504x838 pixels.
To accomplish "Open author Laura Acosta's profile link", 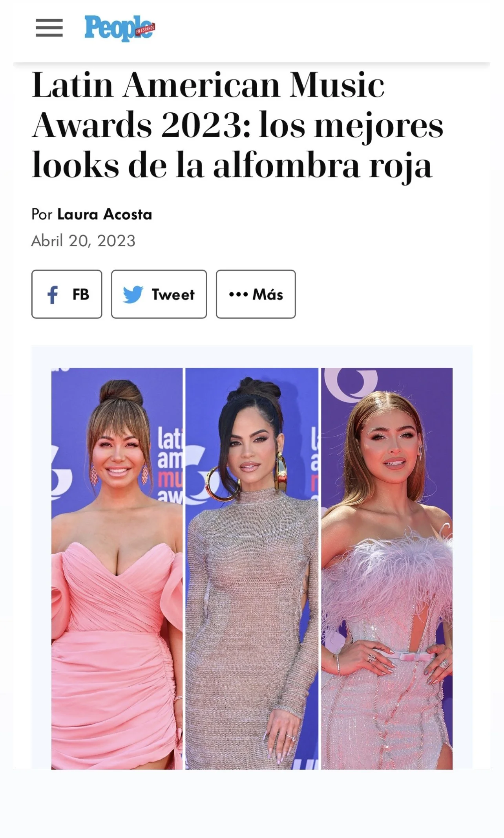I will (104, 215).
